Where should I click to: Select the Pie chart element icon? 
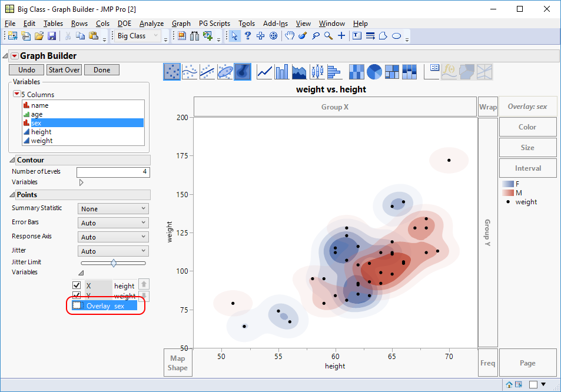374,71
